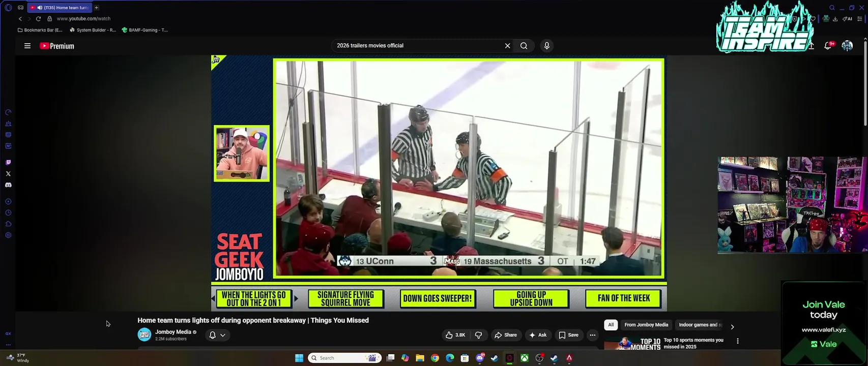This screenshot has width=868, height=366.
Task: Reload the YouTube page
Action: [x=38, y=19]
